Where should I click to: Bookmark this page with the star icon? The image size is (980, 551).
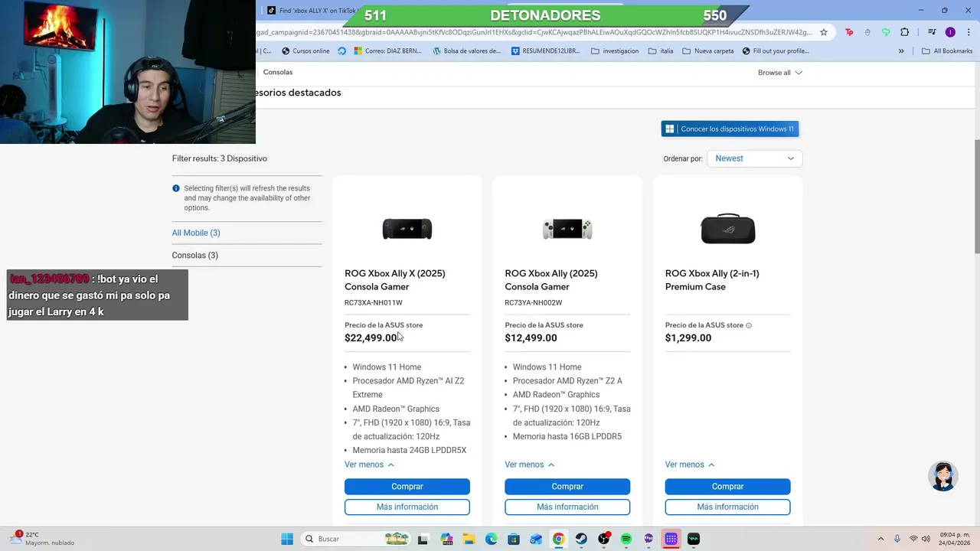click(824, 32)
